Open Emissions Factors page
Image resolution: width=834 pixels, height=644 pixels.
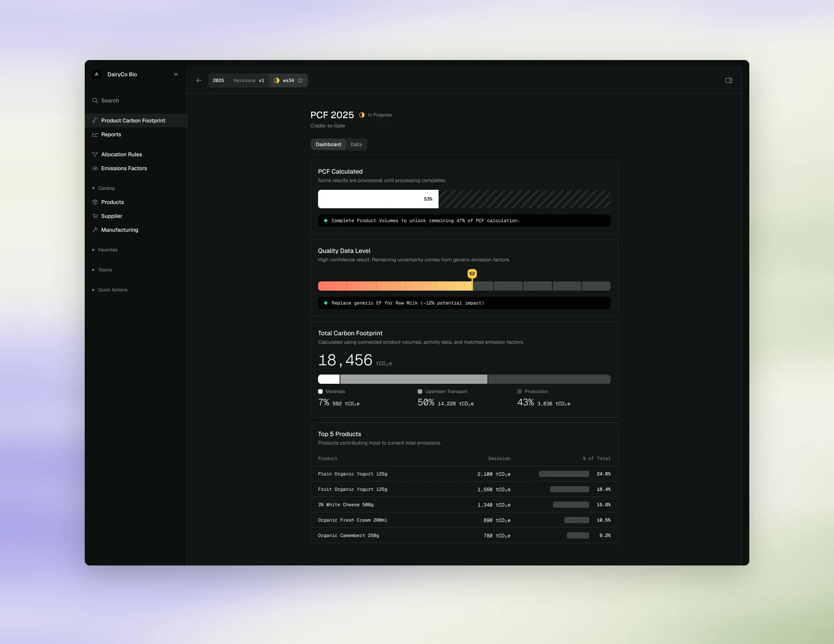tap(136, 168)
